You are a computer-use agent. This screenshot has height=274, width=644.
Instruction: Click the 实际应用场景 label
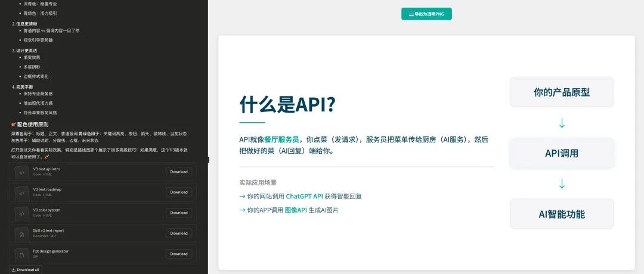(258, 182)
